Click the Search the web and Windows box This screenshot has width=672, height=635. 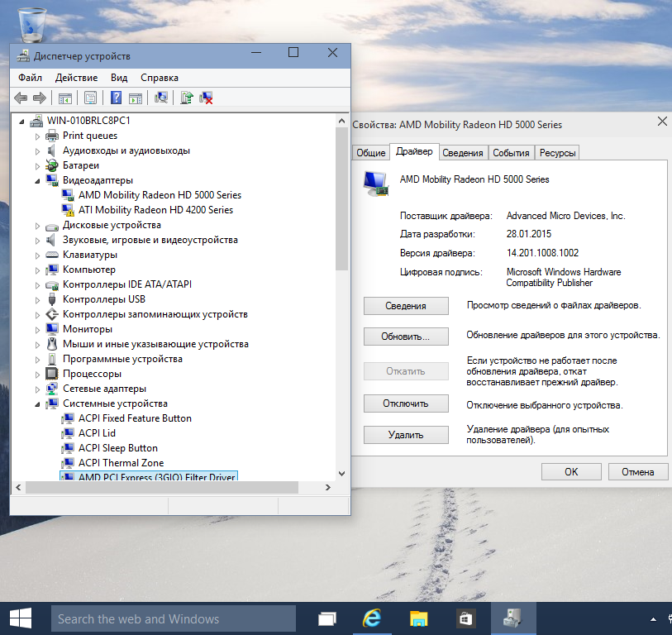(174, 618)
